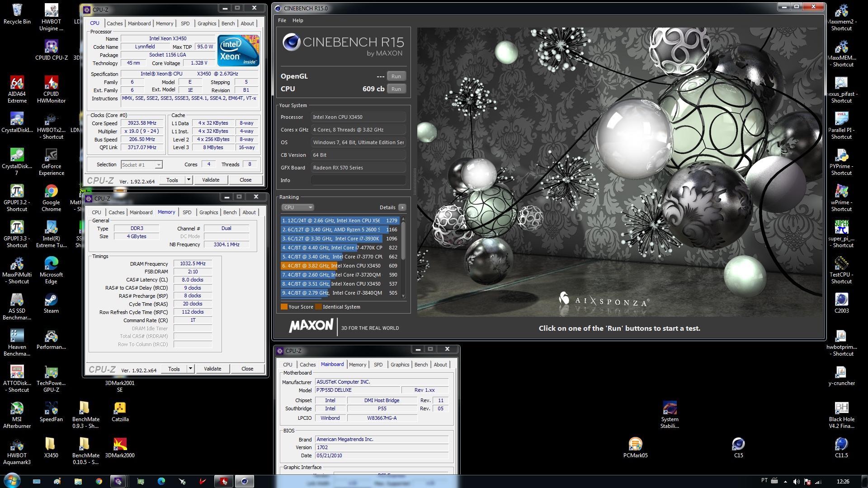Run the OpenGL test in Cinebench
The image size is (868, 488).
[396, 76]
